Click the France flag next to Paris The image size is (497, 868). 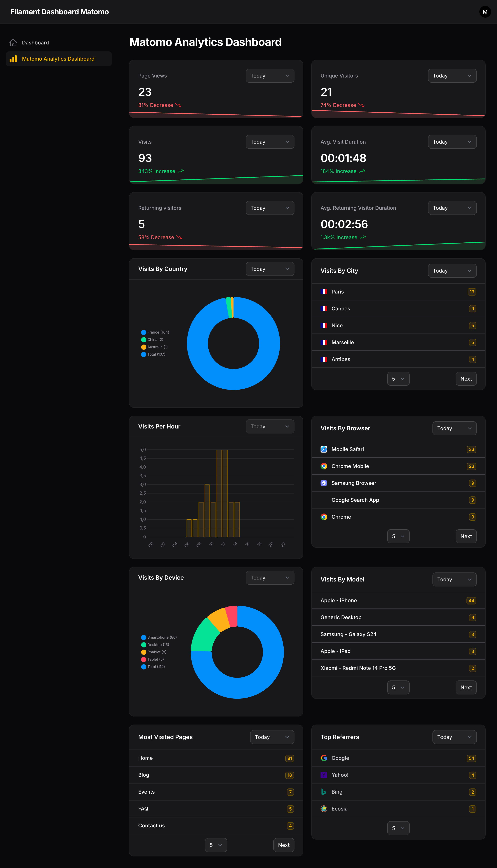[324, 292]
